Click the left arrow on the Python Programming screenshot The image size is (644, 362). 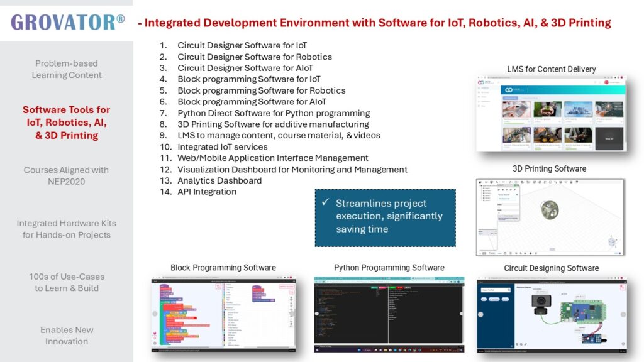click(x=318, y=314)
